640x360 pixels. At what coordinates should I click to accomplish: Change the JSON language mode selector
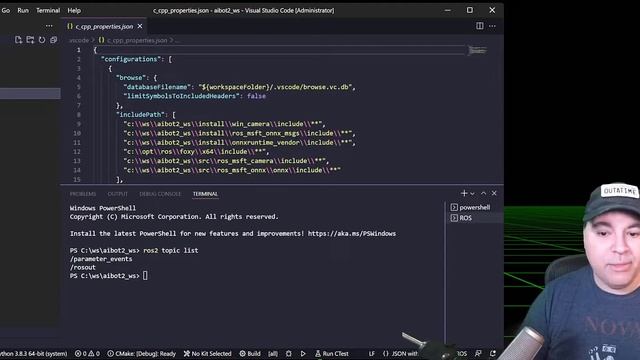click(400, 353)
